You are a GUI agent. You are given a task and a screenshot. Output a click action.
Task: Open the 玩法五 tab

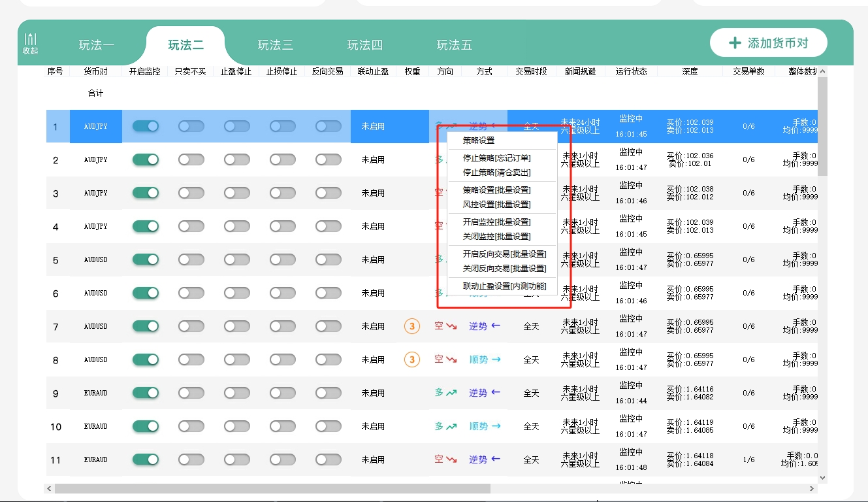point(455,45)
